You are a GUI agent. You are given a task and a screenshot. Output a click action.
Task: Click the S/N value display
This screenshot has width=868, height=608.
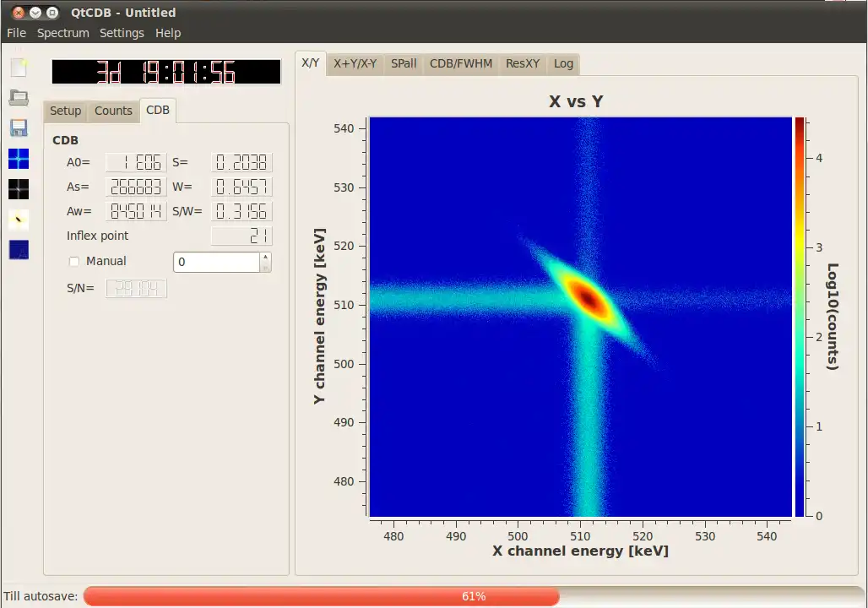(x=136, y=289)
